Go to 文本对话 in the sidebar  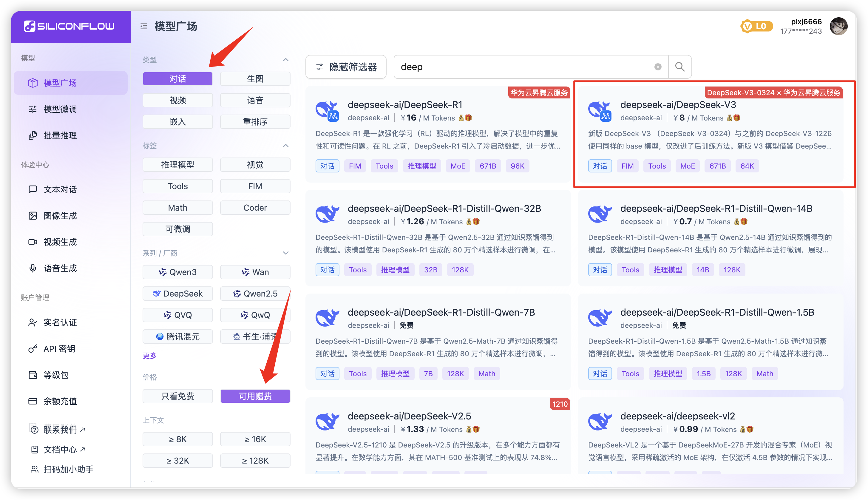tap(60, 189)
